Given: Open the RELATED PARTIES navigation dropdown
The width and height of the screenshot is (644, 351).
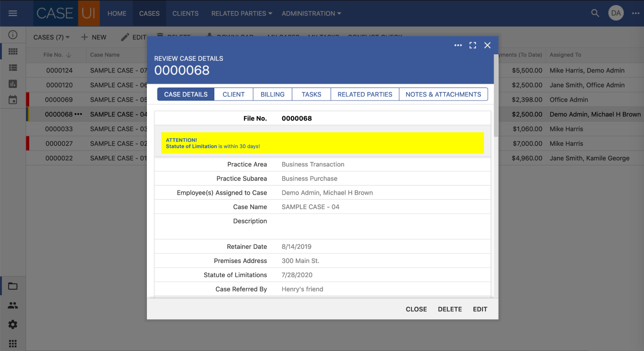Looking at the screenshot, I should (x=242, y=14).
